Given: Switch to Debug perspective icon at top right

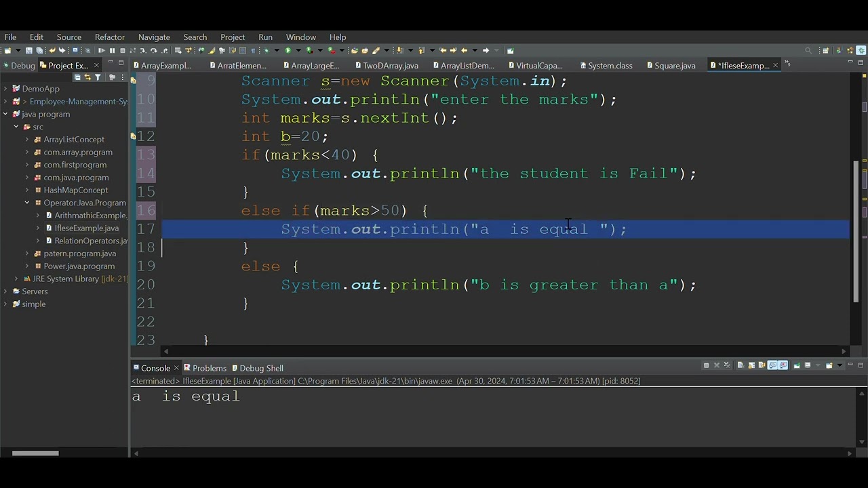Looking at the screenshot, I should (861, 50).
